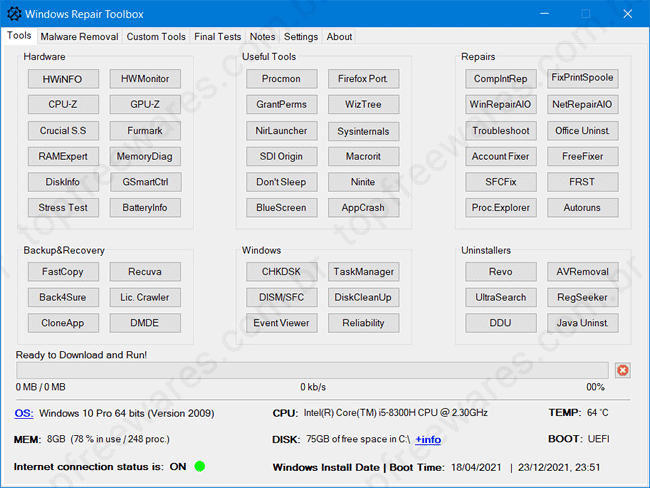Click the green internet status indicator

tap(200, 466)
